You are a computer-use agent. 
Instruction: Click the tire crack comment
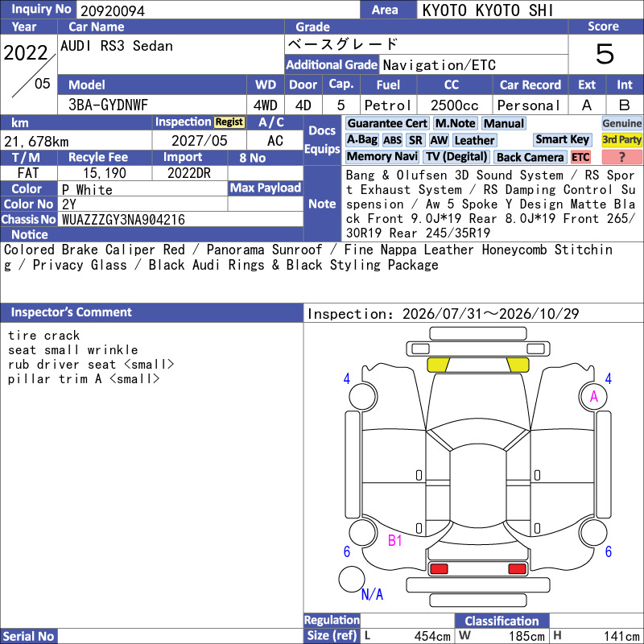(x=43, y=335)
